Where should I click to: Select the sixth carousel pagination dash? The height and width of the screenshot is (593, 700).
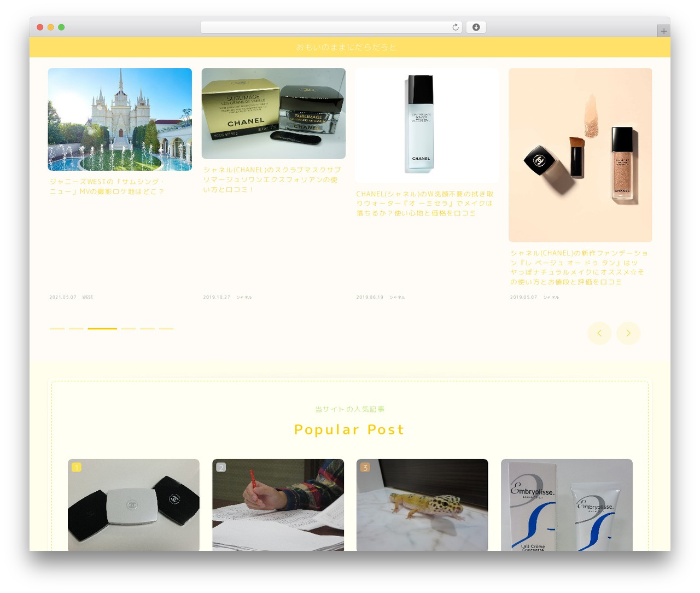pos(166,329)
